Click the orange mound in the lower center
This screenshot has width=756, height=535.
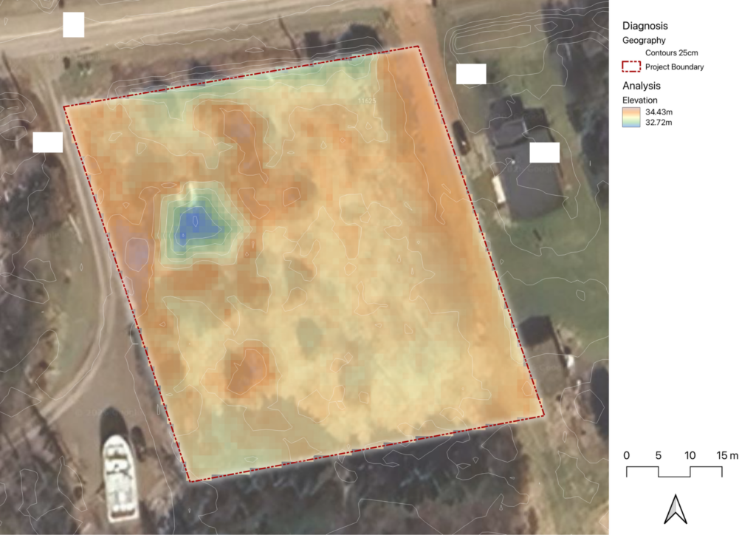(244, 369)
